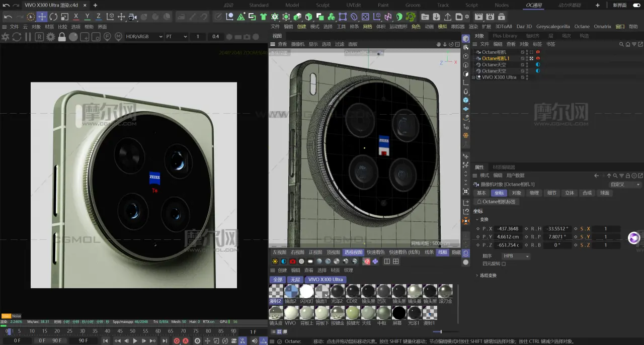Enable the 四元旋转 checkbox
644x345 pixels.
tap(504, 264)
